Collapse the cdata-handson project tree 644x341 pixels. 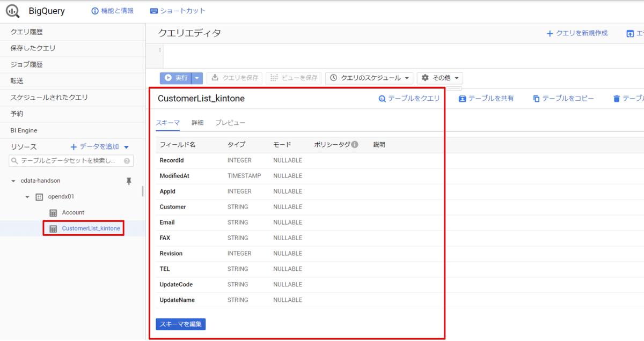pyautogui.click(x=13, y=181)
